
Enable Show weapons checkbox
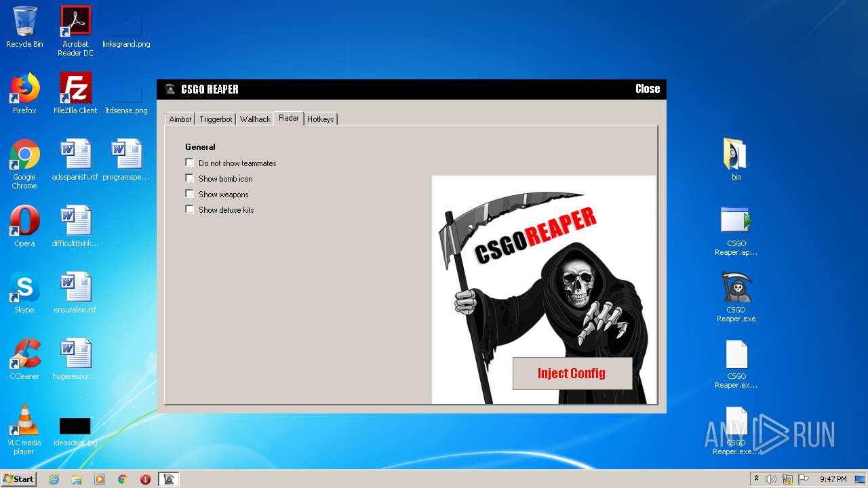pos(190,194)
